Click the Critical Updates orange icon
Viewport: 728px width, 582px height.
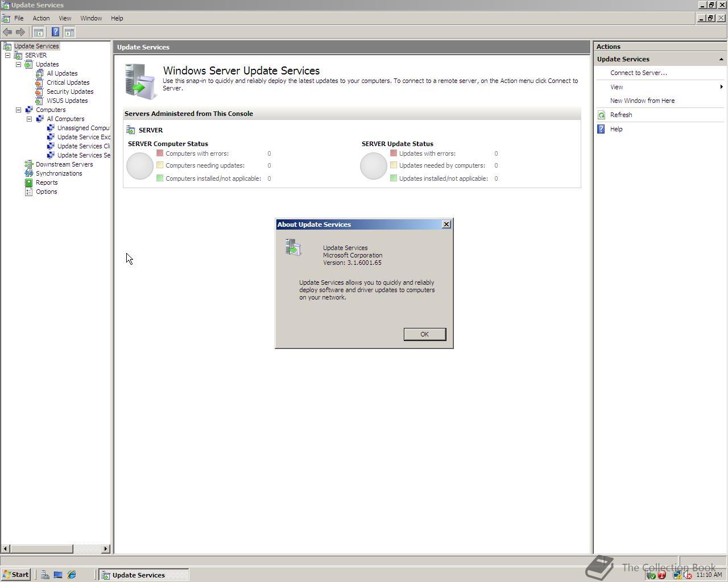[40, 82]
